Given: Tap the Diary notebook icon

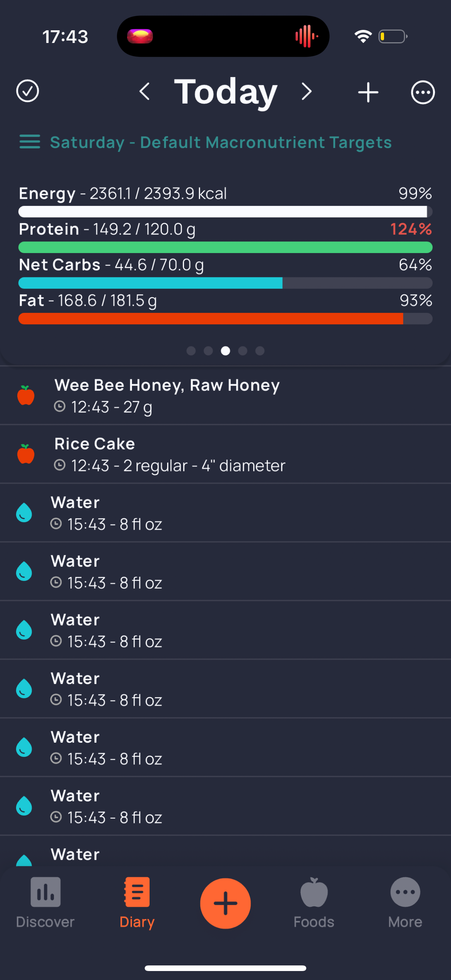Looking at the screenshot, I should (137, 892).
